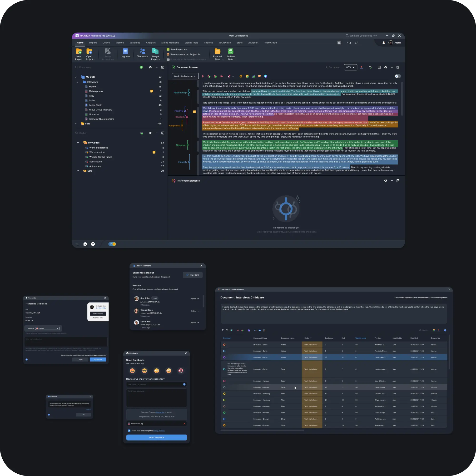This screenshot has height=476, width=476.
Task: Select the heart-eyes emoji rating
Action: [x=132, y=371]
